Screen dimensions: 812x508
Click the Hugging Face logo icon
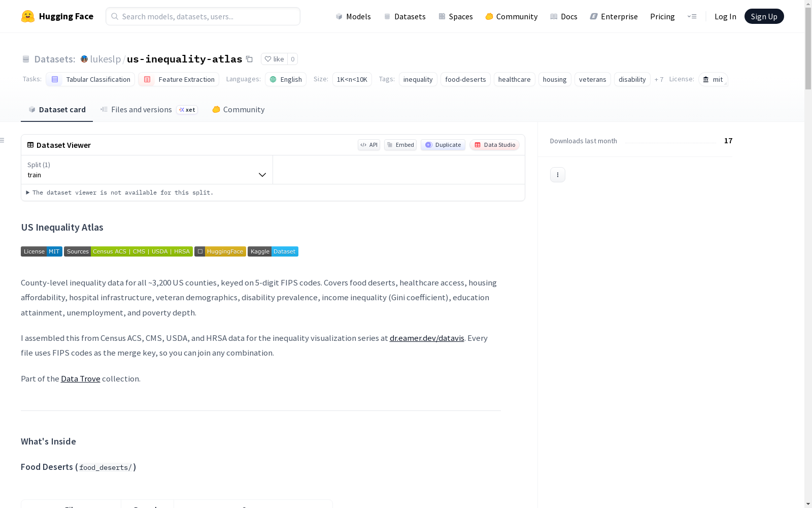pyautogui.click(x=28, y=16)
